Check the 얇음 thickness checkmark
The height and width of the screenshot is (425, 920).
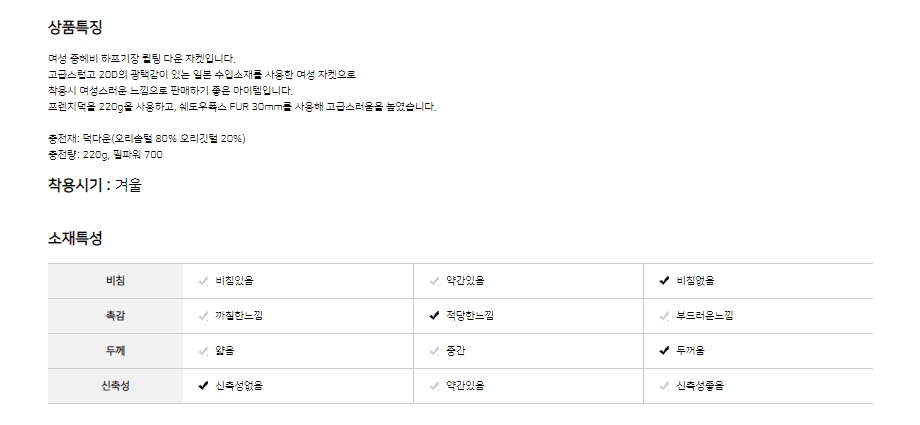click(x=203, y=351)
